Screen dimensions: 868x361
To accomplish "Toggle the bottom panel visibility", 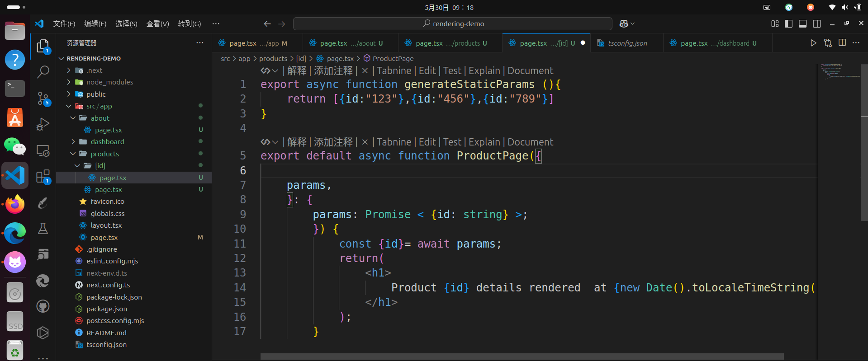I will pyautogui.click(x=802, y=24).
